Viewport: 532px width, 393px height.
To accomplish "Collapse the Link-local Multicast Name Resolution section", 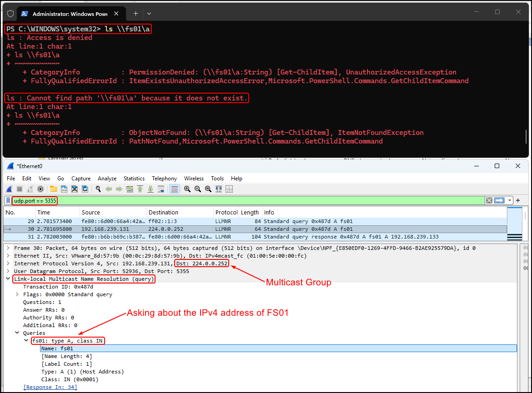I will coord(8,279).
